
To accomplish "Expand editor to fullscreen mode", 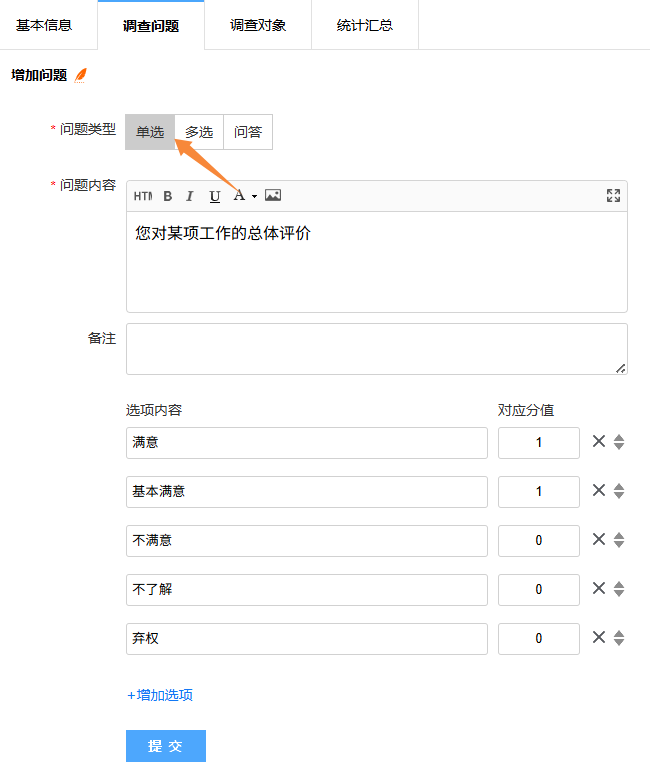I will pos(613,196).
